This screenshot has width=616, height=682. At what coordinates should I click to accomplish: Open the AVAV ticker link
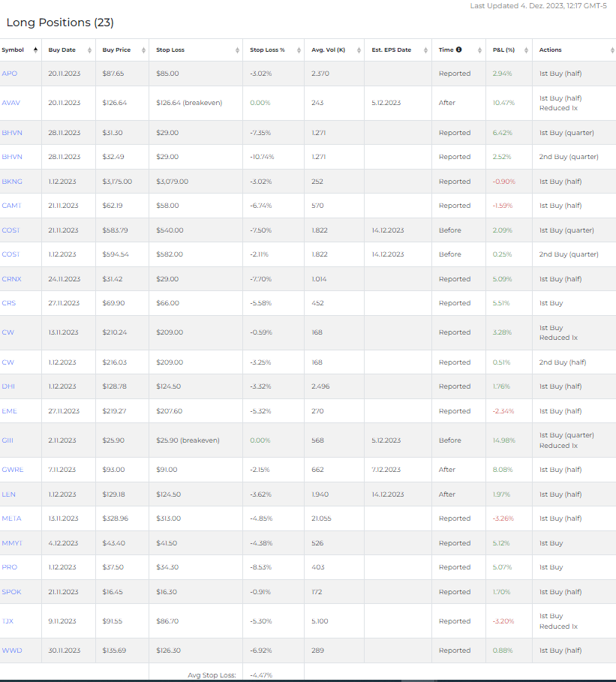[11, 103]
